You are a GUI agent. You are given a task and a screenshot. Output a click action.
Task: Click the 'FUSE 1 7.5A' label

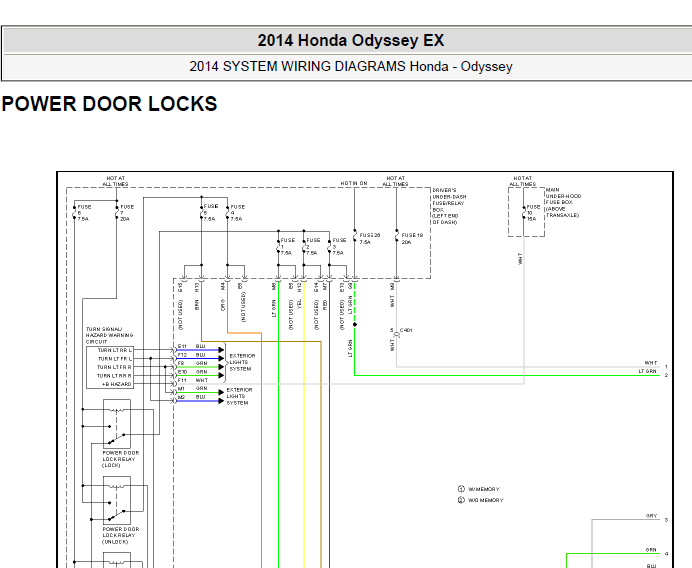[288, 247]
